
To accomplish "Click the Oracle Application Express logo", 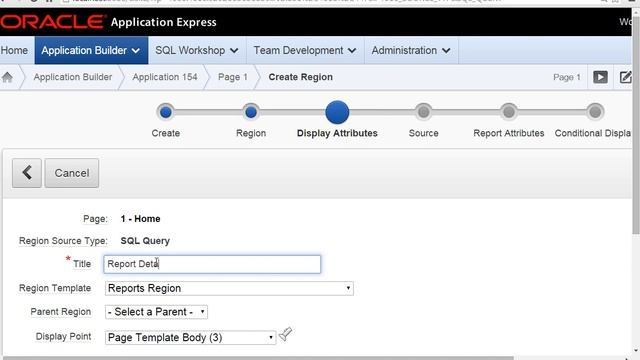I will click(109, 22).
